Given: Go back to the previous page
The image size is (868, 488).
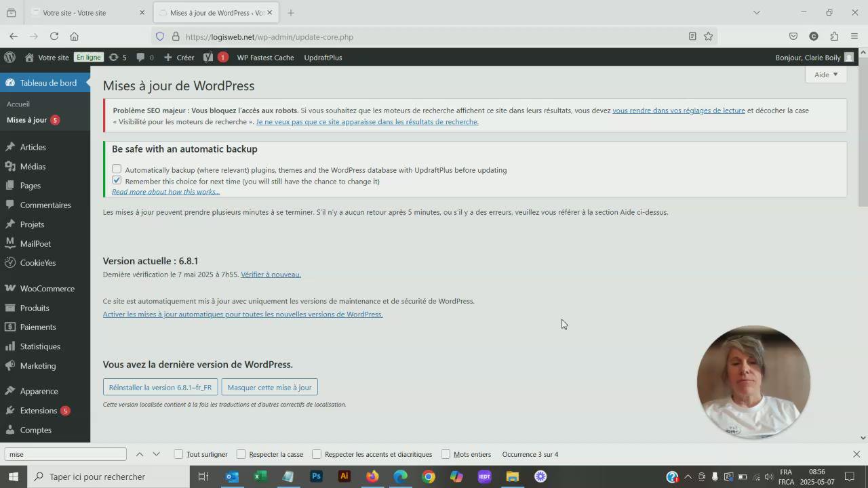Looking at the screenshot, I should (14, 37).
